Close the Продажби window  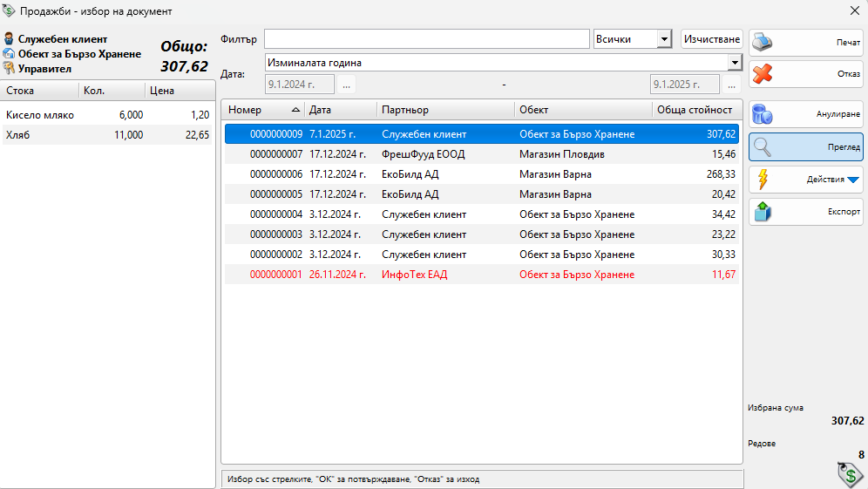tap(853, 10)
